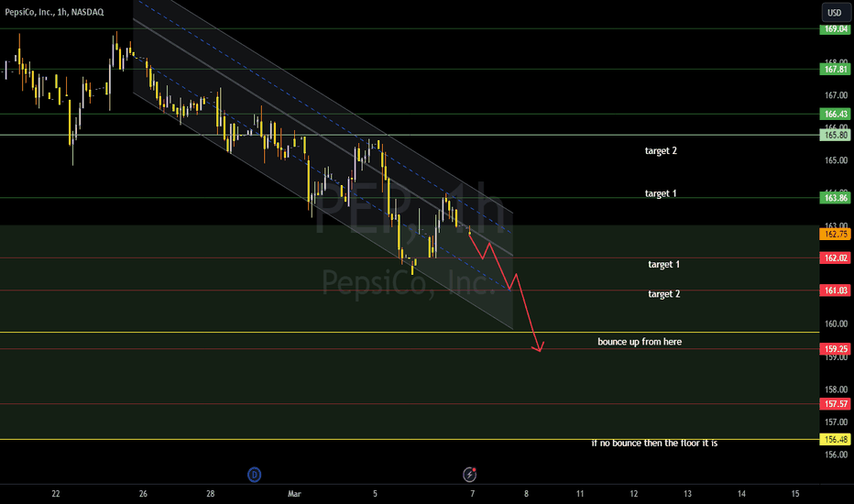Click the PepsiCo, Inc. chart title
Screen dimensions: 854x504
54,12
